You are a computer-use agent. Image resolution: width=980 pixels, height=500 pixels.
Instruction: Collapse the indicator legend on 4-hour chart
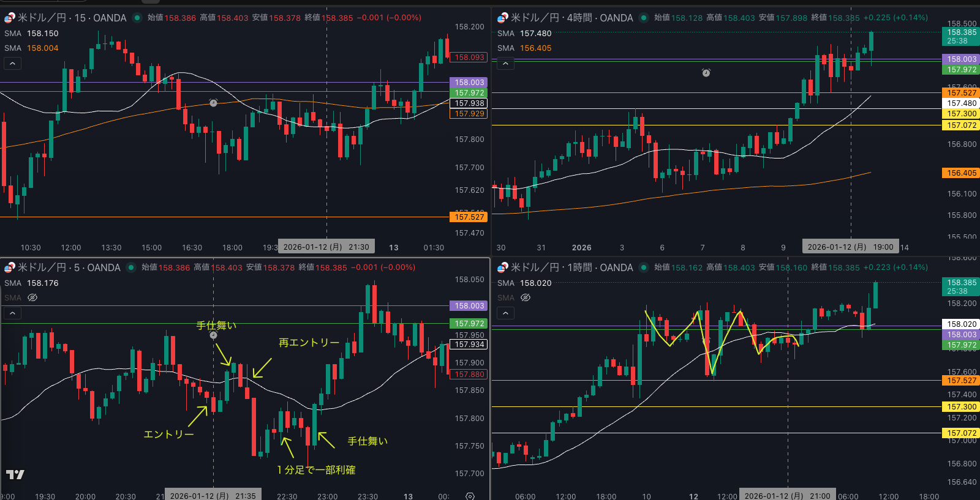[x=505, y=63]
